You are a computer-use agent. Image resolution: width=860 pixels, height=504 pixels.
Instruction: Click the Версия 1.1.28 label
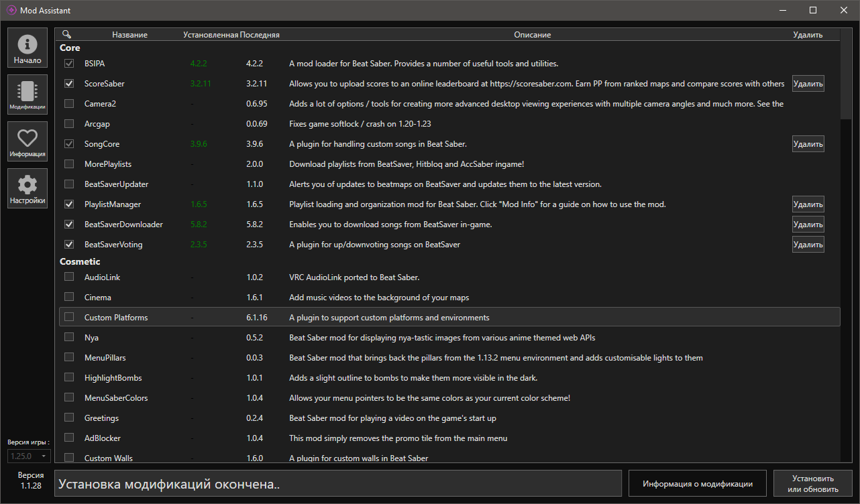(x=31, y=480)
